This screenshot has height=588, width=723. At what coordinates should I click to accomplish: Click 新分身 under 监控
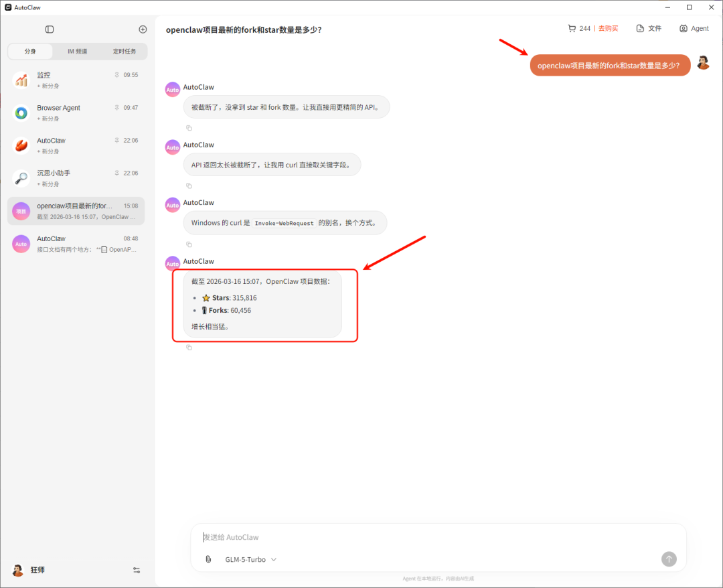(48, 86)
